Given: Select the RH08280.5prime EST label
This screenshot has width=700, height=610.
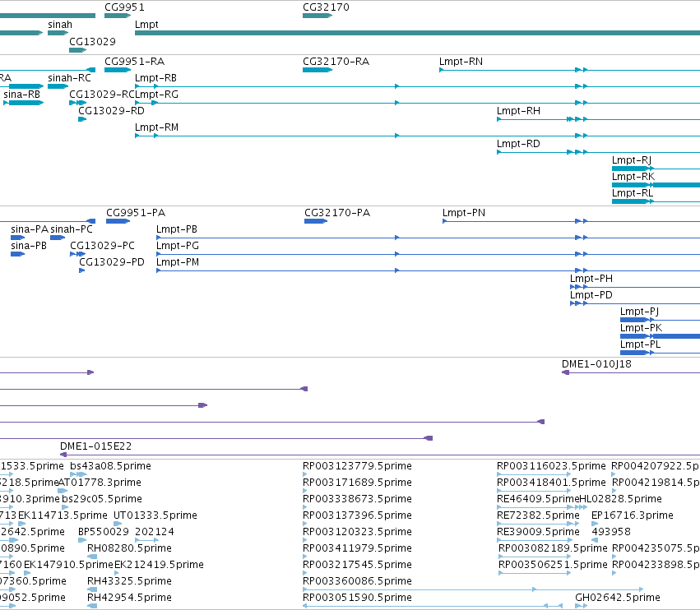Looking at the screenshot, I should click(x=129, y=548).
